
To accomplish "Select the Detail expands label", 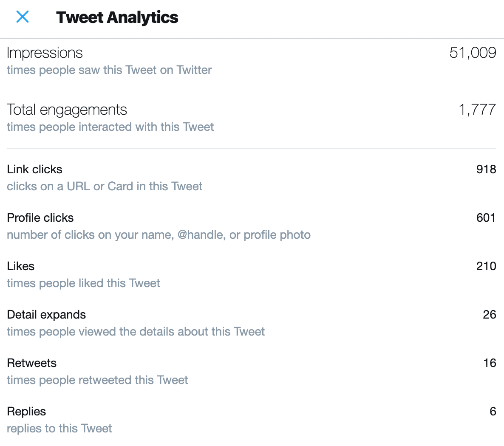I will point(46,314).
